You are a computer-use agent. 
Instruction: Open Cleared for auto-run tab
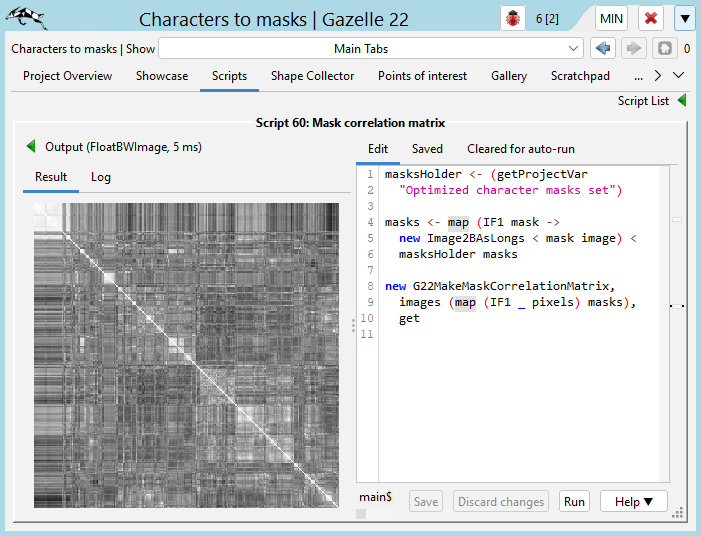[520, 149]
